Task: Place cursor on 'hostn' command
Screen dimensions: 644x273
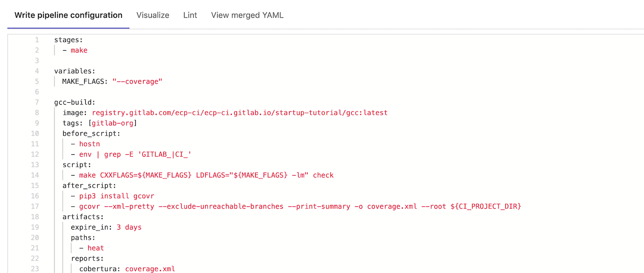Action: click(90, 144)
